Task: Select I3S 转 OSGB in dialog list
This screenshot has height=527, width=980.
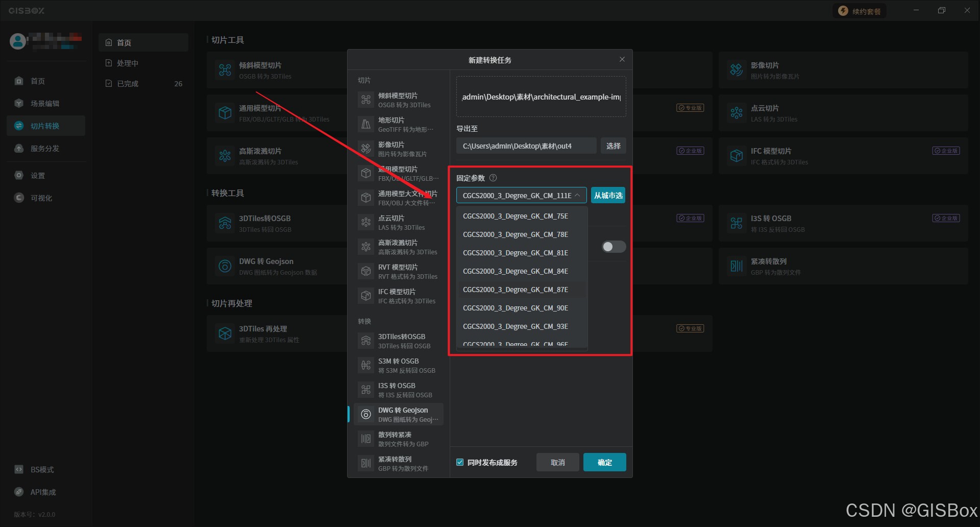Action: (399, 390)
